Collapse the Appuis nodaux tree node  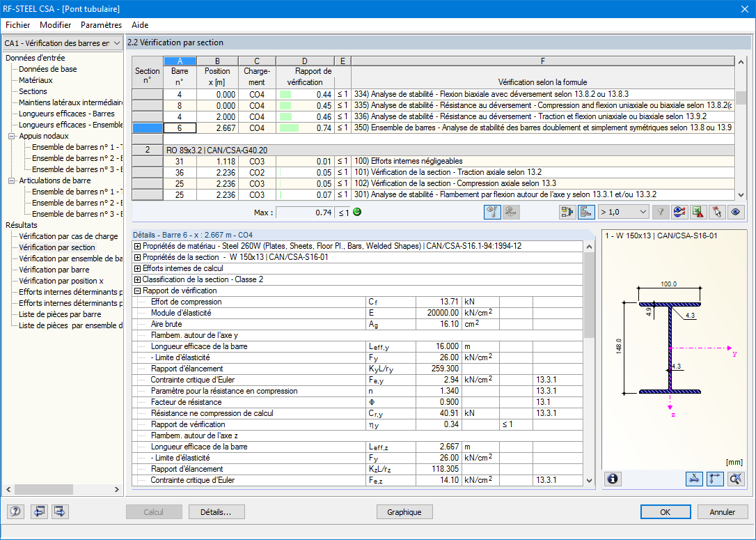point(12,136)
